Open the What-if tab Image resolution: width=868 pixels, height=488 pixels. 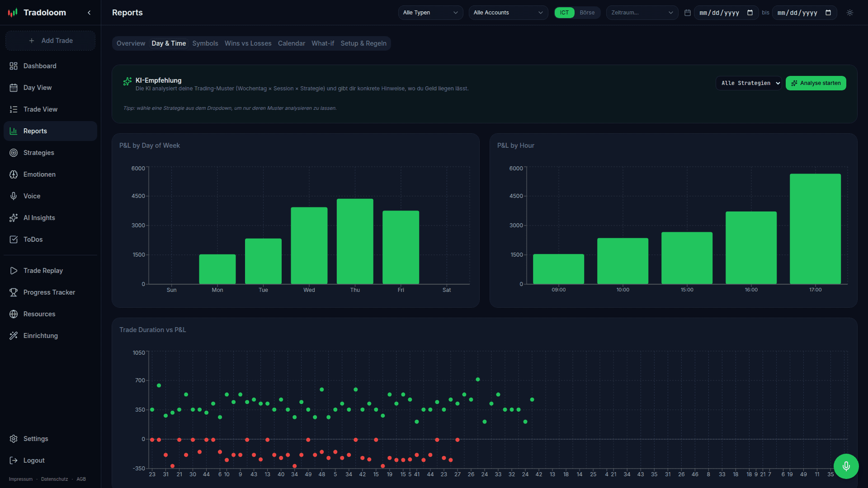click(323, 43)
